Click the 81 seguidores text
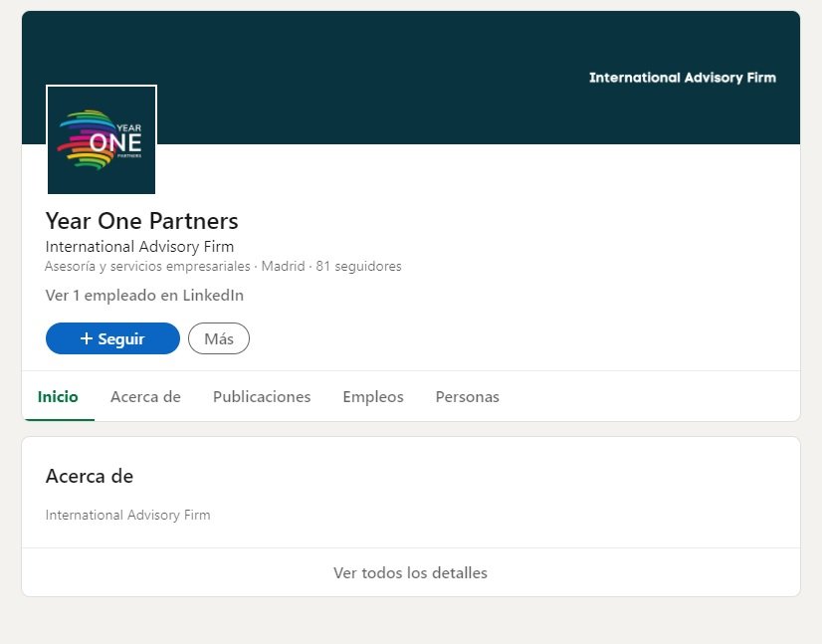 pyautogui.click(x=358, y=267)
